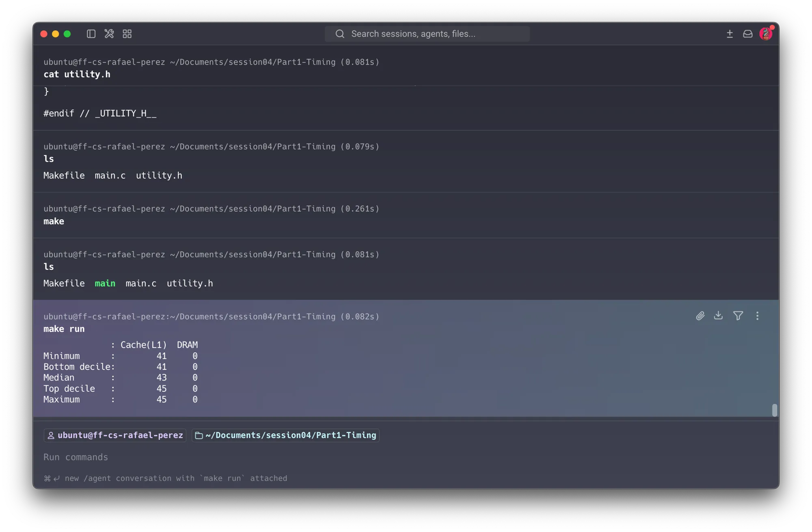Click the 'Maximum' row label
The height and width of the screenshot is (532, 812).
(x=61, y=400)
